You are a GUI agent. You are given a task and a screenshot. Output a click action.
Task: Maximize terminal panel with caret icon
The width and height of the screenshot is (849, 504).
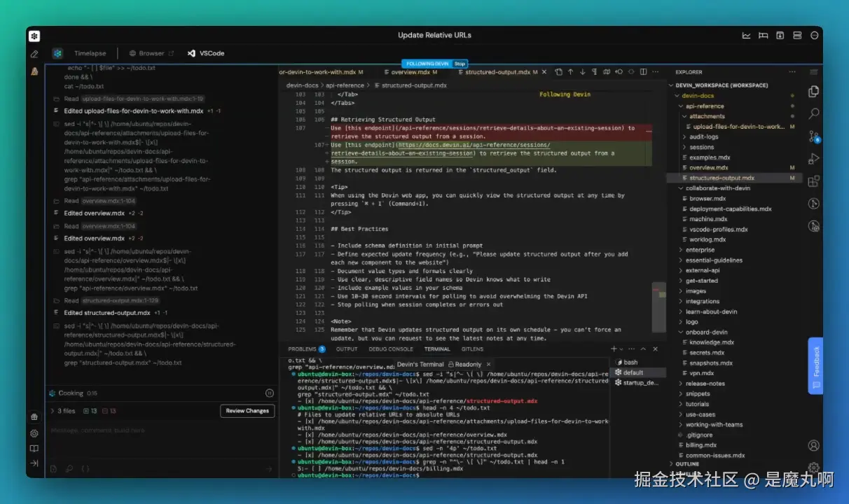tap(644, 349)
